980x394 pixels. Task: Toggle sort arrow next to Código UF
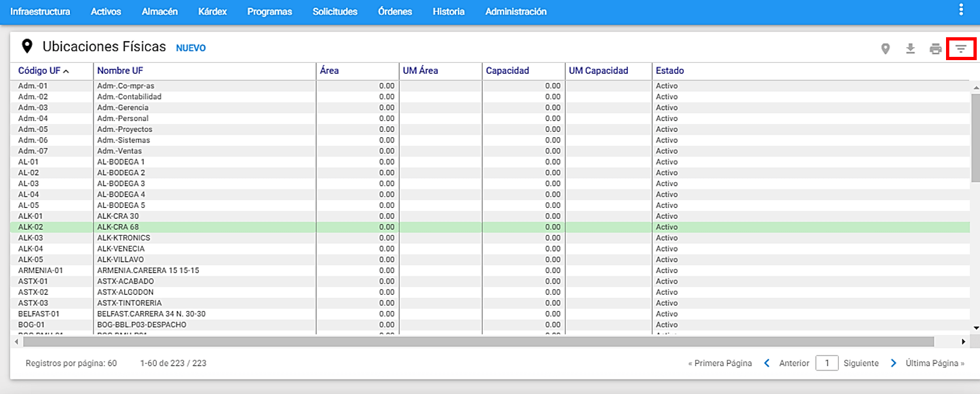coord(66,71)
